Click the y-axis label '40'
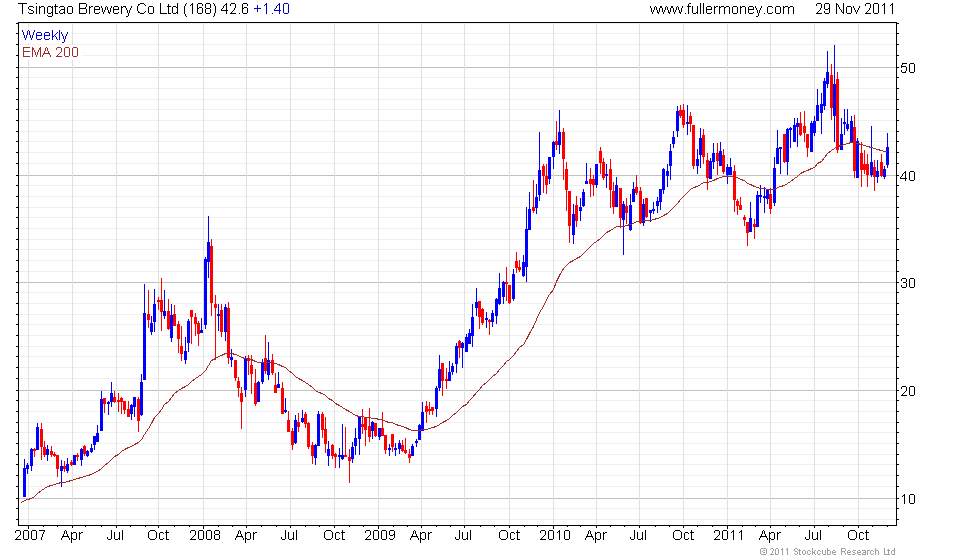The image size is (980, 560). coord(908,176)
